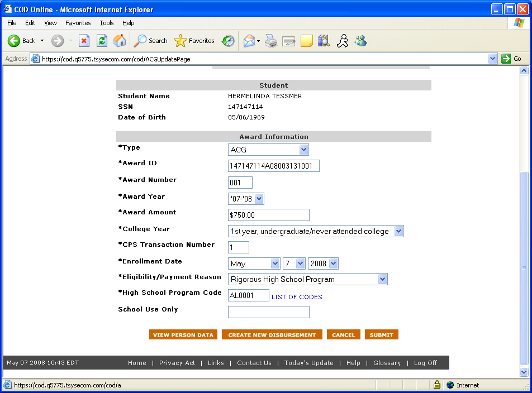Open the View menu
This screenshot has width=532, height=393.
[50, 23]
